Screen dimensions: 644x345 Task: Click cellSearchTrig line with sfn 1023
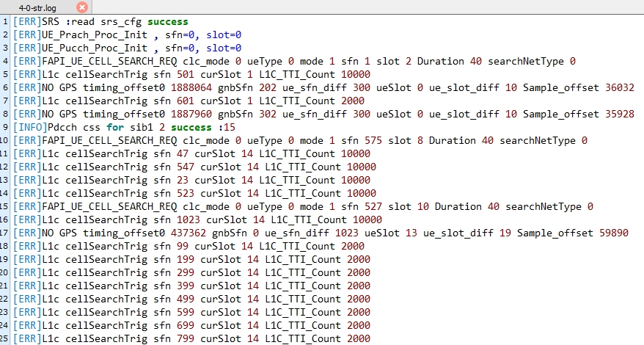pyautogui.click(x=197, y=219)
